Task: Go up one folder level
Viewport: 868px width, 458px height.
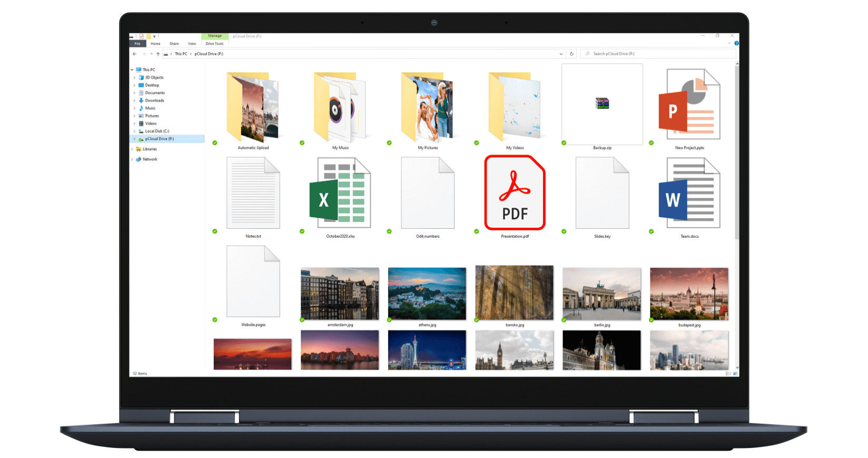Action: (x=158, y=54)
